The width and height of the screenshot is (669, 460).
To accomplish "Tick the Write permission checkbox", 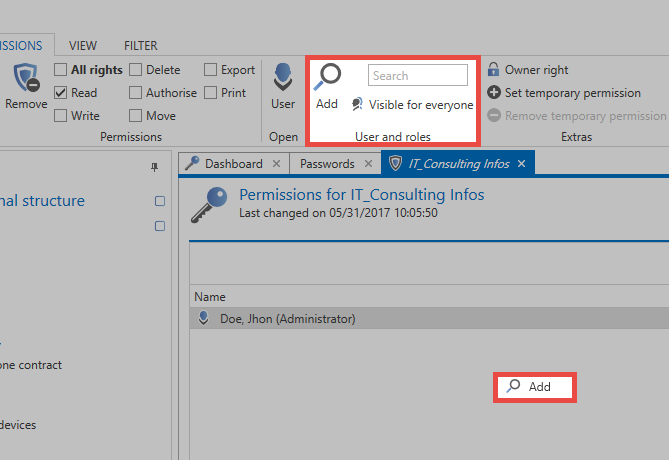I will [61, 116].
